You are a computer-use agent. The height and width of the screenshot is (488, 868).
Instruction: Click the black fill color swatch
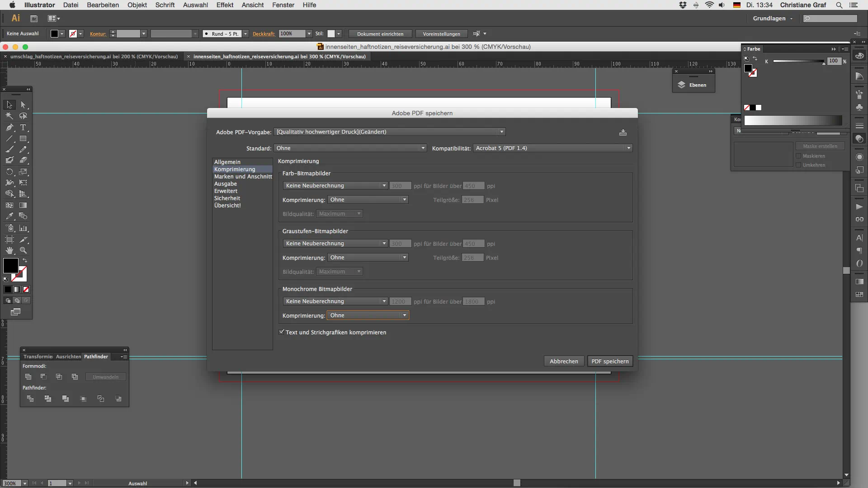click(10, 266)
